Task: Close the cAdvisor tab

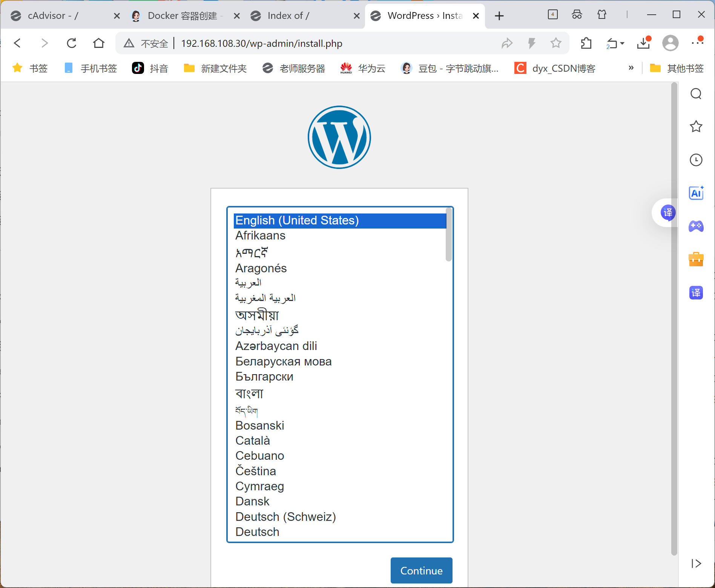Action: [117, 16]
